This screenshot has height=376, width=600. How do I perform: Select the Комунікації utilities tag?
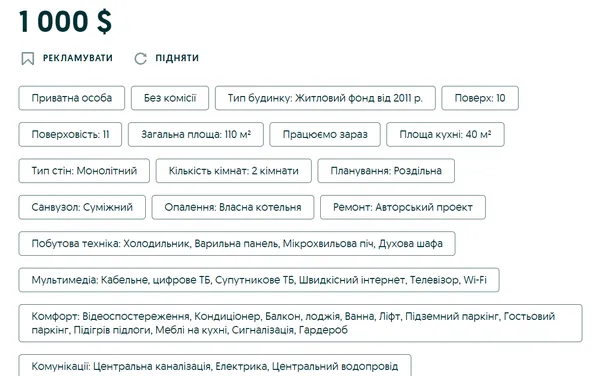tap(215, 366)
